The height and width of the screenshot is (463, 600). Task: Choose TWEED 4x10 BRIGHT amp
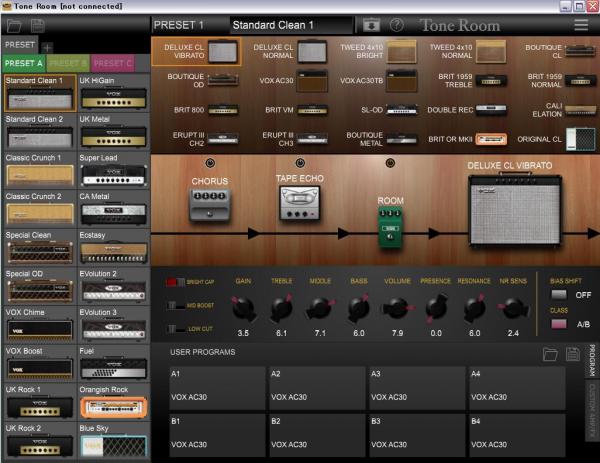coord(378,52)
